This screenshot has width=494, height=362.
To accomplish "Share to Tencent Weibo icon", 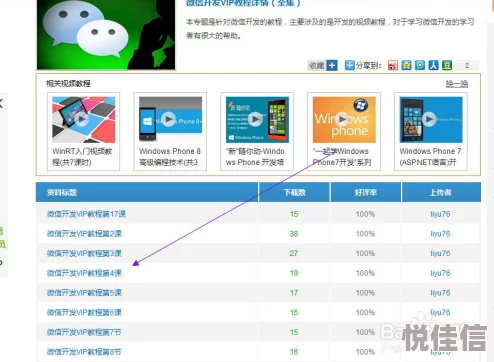I will pyautogui.click(x=420, y=65).
